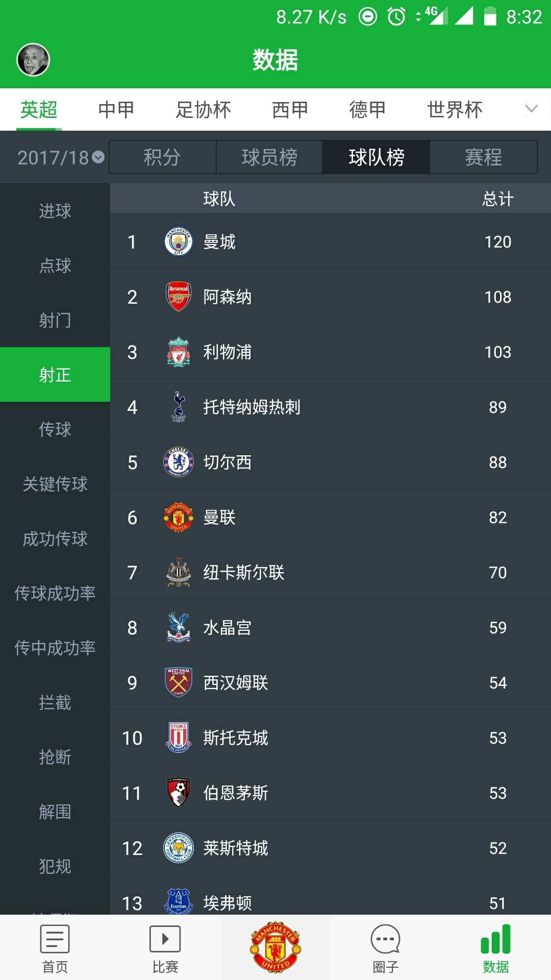Open the 圈子 community section

(x=385, y=947)
